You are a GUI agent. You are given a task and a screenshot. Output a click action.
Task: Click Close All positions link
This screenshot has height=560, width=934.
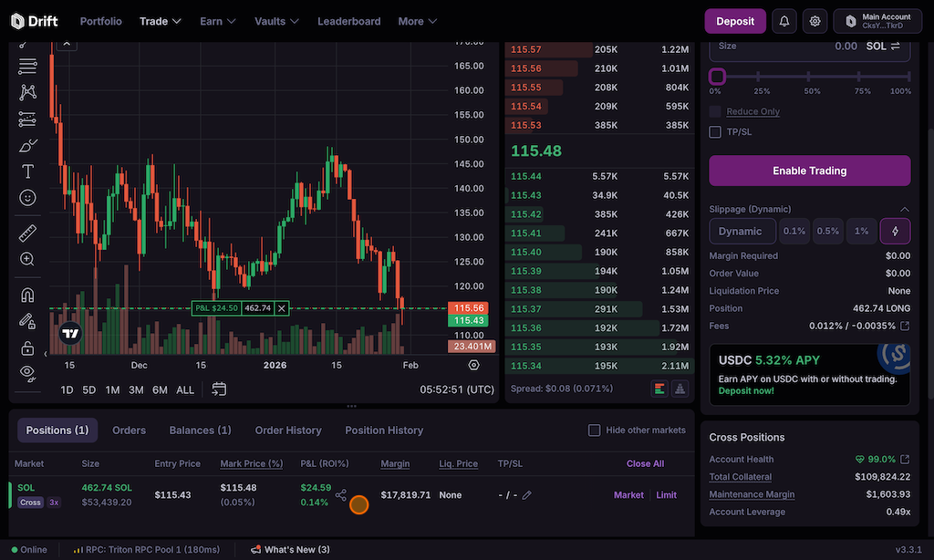(645, 463)
